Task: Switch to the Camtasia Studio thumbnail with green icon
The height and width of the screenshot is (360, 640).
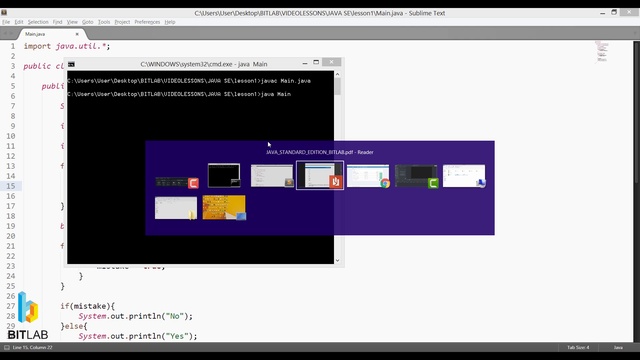Action: click(416, 176)
